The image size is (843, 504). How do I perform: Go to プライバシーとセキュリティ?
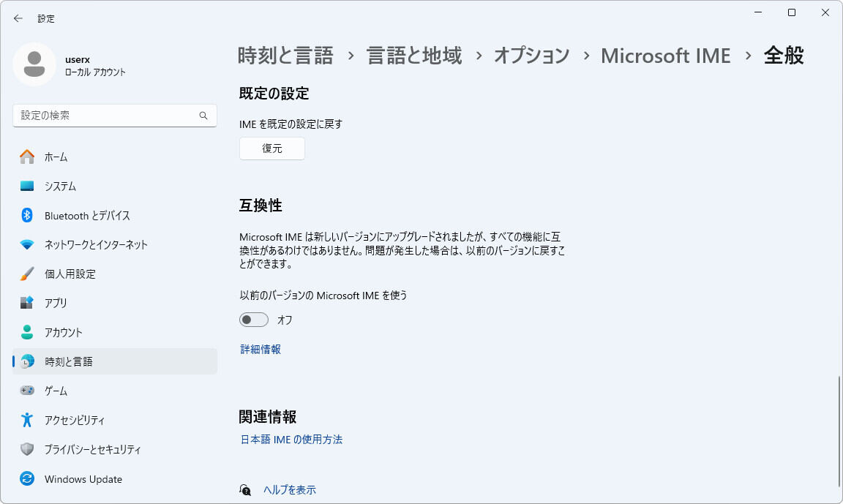coord(115,449)
